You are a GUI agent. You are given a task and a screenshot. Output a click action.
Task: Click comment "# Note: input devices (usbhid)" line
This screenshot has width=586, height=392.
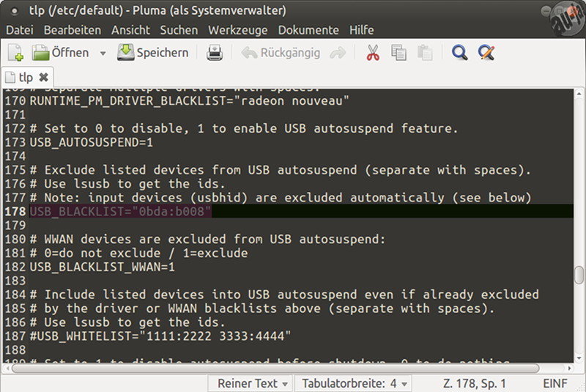281,198
